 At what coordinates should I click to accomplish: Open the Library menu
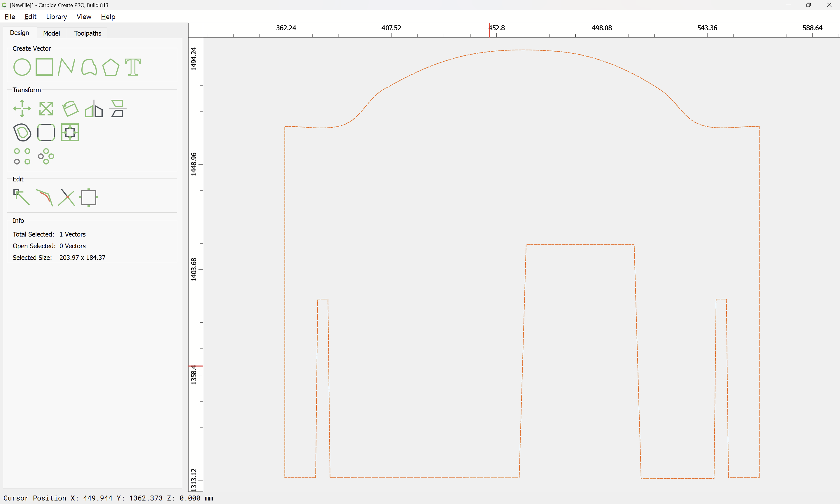(56, 17)
